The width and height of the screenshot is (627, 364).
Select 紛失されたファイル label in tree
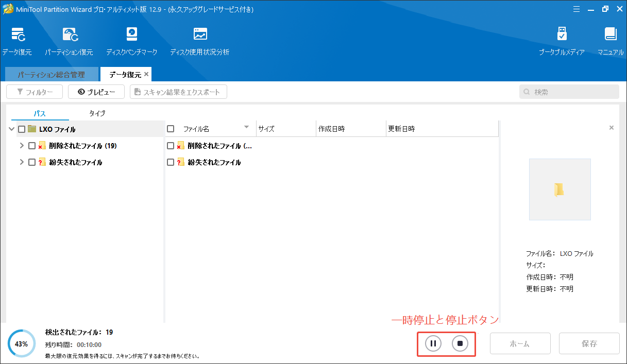click(x=76, y=162)
